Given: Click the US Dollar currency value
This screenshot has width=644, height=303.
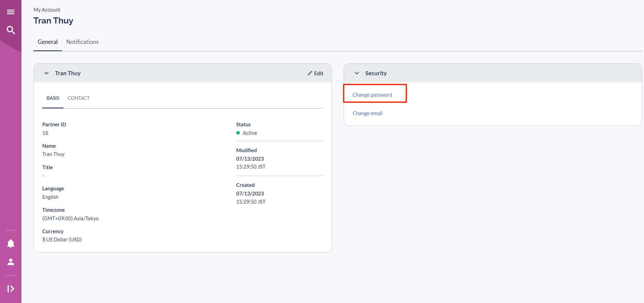Looking at the screenshot, I should pyautogui.click(x=62, y=240).
